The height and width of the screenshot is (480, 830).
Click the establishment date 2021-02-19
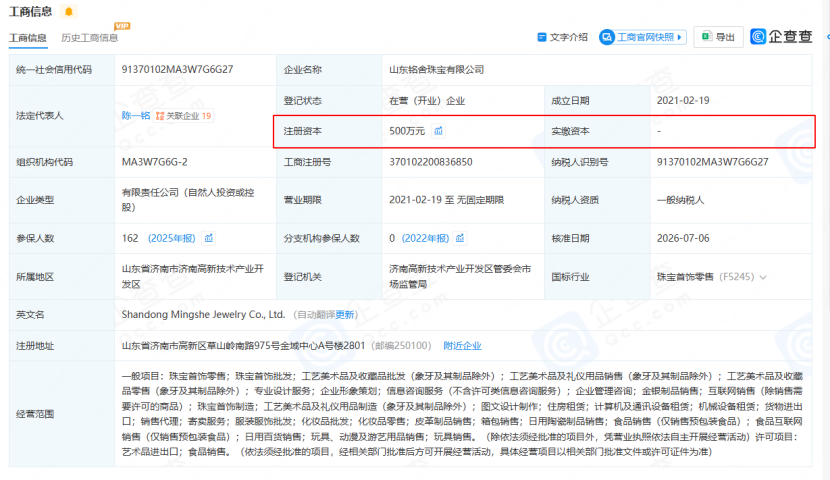[683, 101]
